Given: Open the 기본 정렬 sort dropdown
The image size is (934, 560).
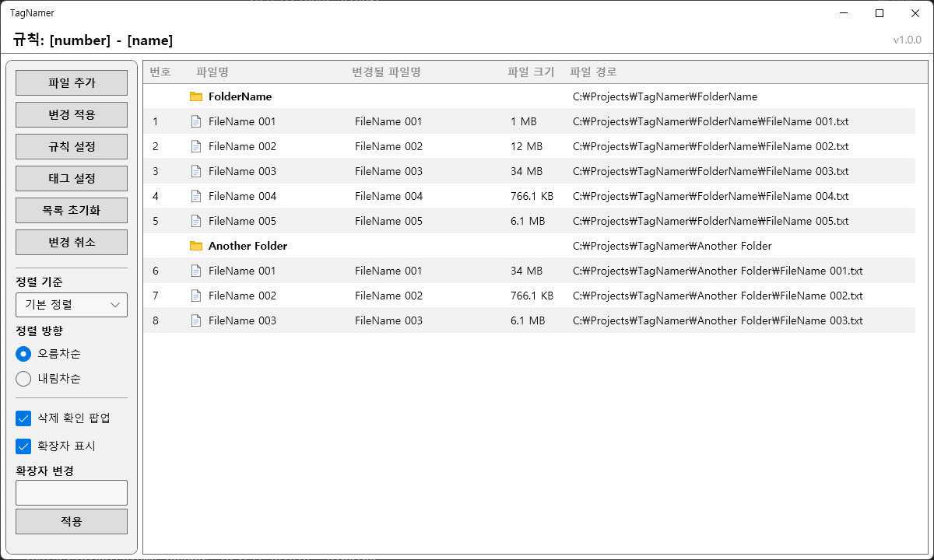Looking at the screenshot, I should 72,305.
